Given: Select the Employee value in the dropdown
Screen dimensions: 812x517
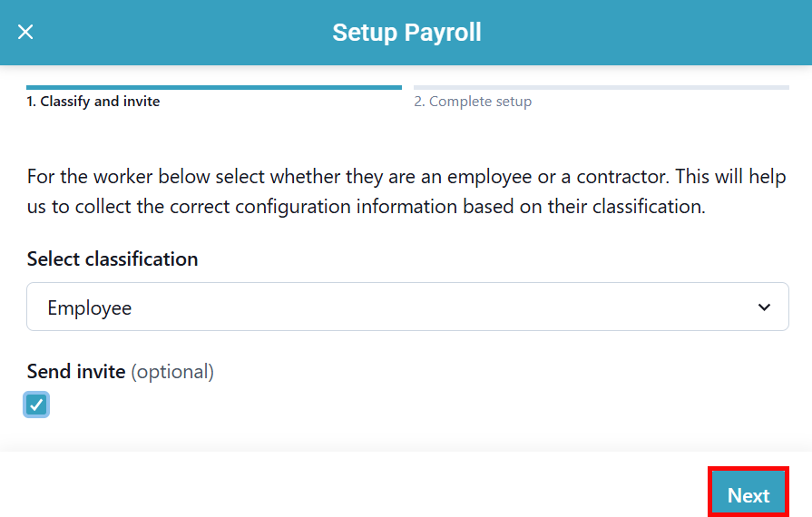Looking at the screenshot, I should (x=90, y=308).
